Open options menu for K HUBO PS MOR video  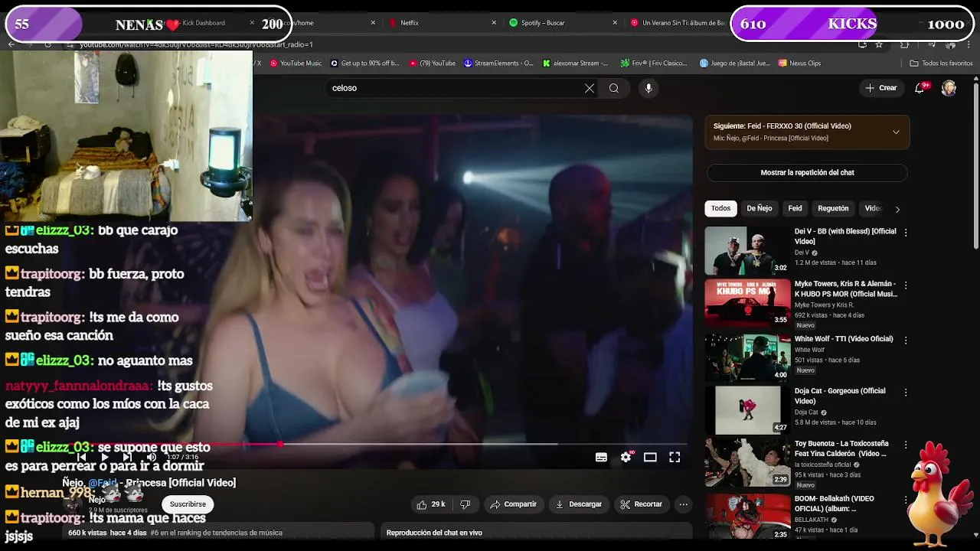coord(906,285)
